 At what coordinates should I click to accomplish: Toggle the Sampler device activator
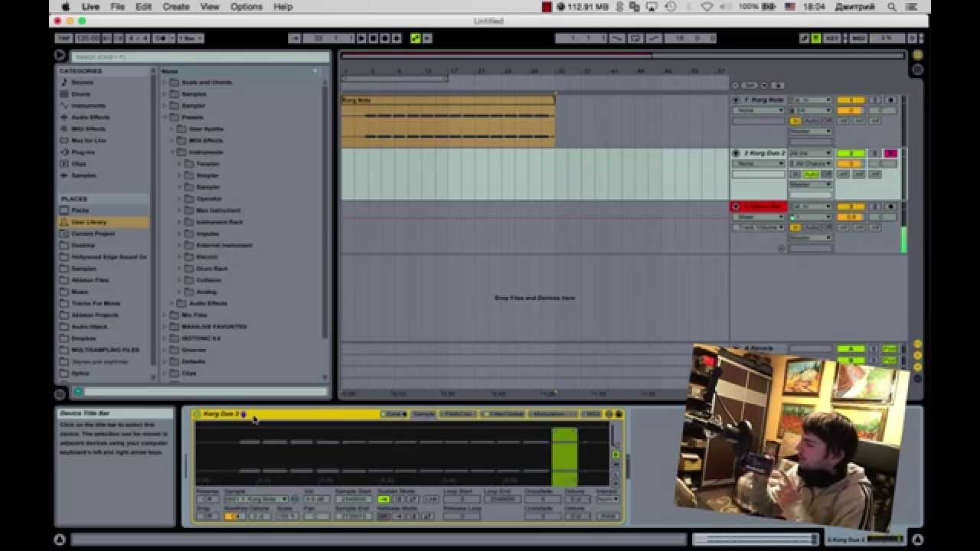coord(198,414)
